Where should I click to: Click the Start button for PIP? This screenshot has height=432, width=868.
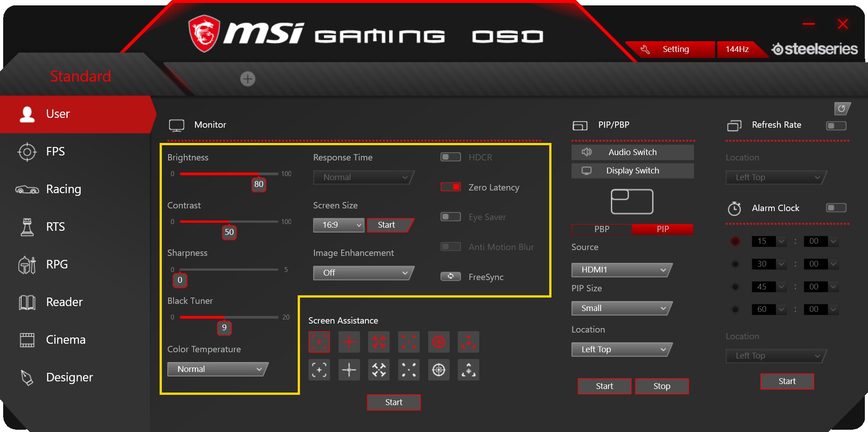pyautogui.click(x=604, y=386)
